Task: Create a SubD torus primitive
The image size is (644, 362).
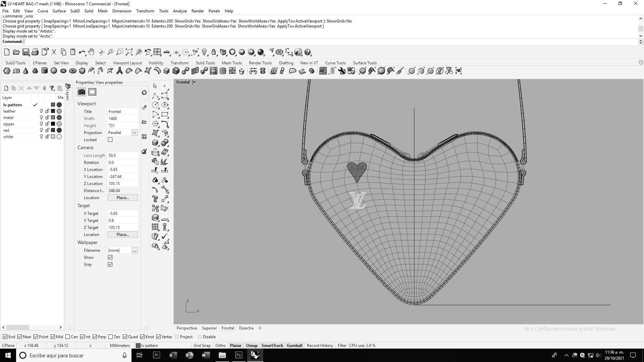Action: 72,71
